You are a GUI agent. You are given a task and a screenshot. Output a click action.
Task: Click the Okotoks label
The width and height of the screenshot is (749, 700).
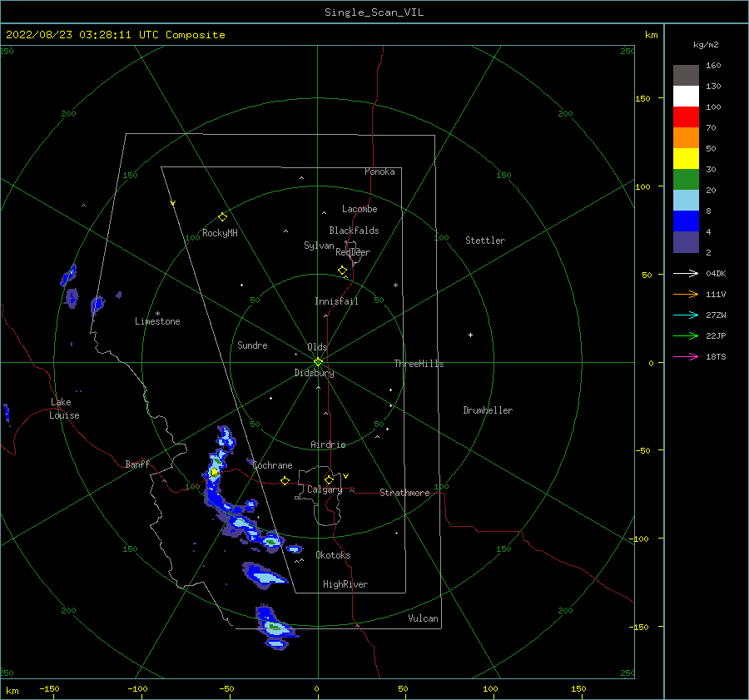[x=333, y=555]
